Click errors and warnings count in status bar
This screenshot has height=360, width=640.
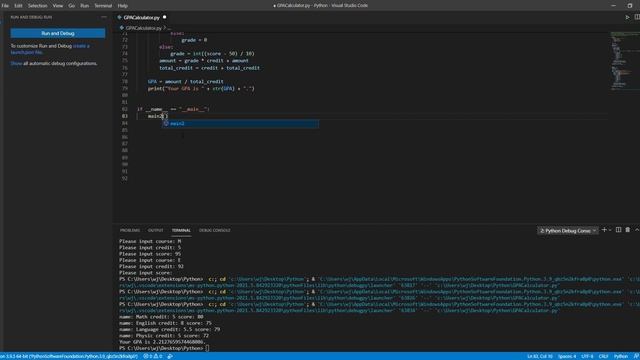[x=153, y=356]
